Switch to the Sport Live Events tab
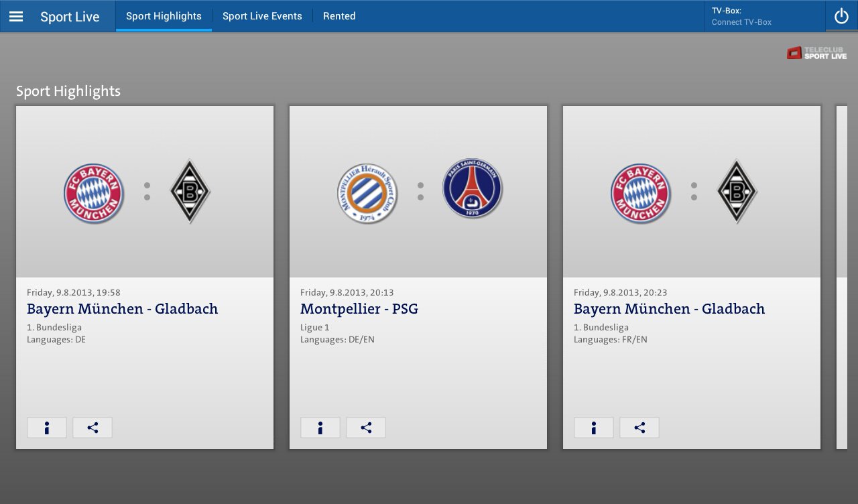This screenshot has width=858, height=504. (262, 16)
